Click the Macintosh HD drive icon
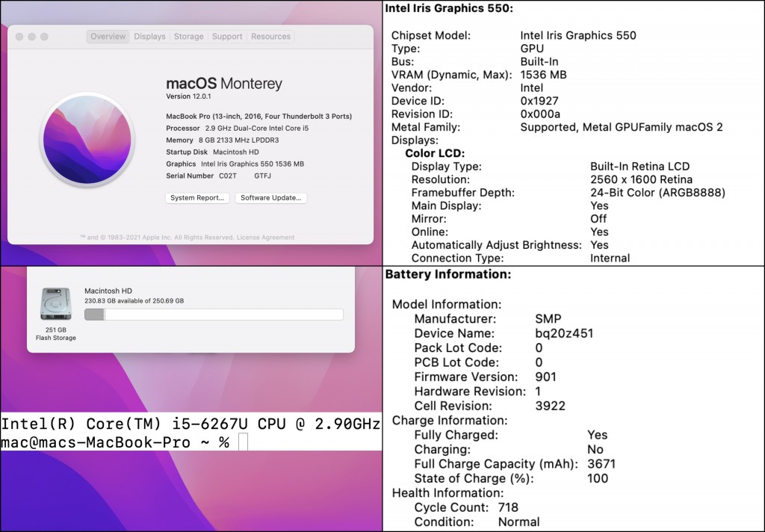The width and height of the screenshot is (765, 532). pyautogui.click(x=55, y=305)
